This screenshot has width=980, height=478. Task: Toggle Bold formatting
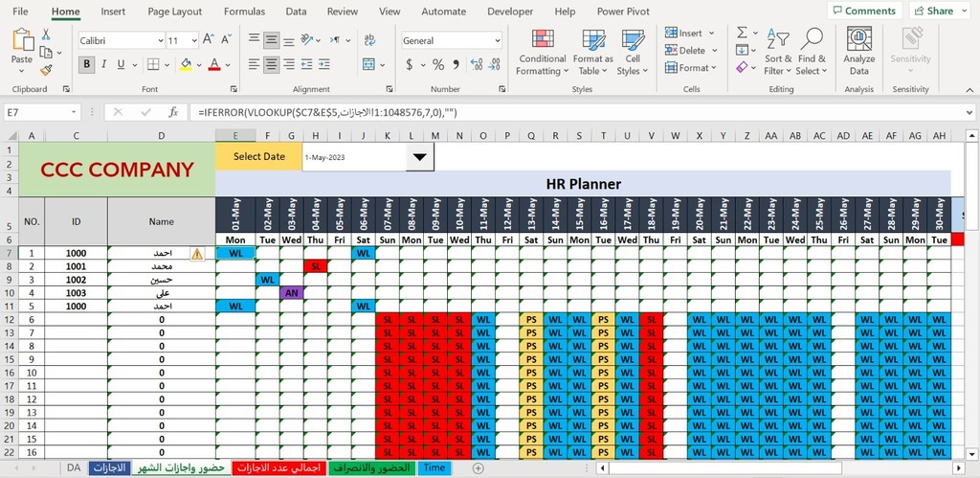click(87, 64)
